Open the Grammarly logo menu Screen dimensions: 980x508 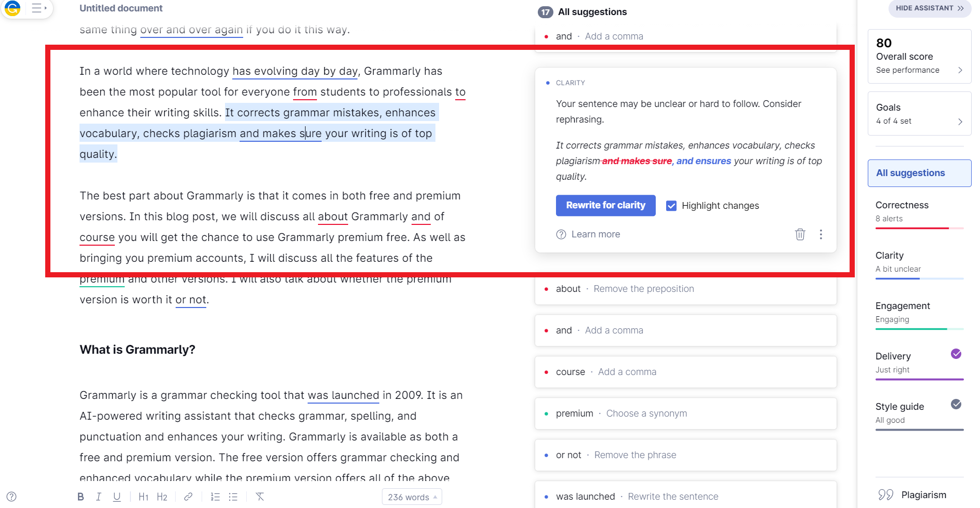tap(12, 8)
